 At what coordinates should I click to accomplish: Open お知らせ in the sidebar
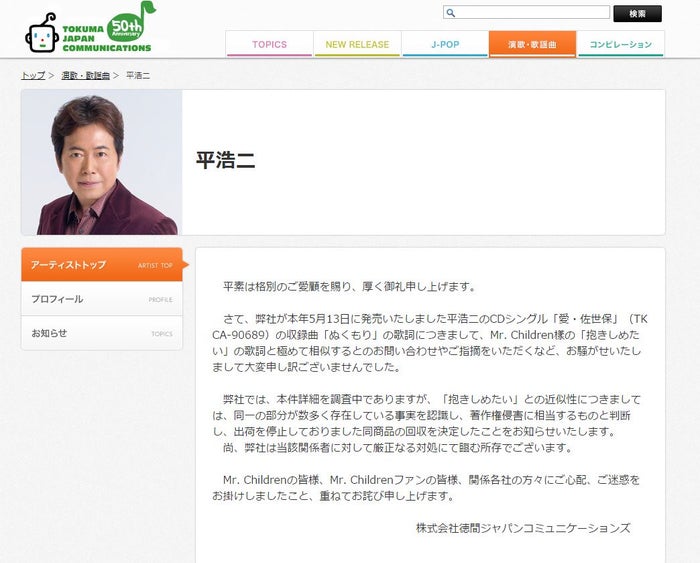tap(102, 333)
